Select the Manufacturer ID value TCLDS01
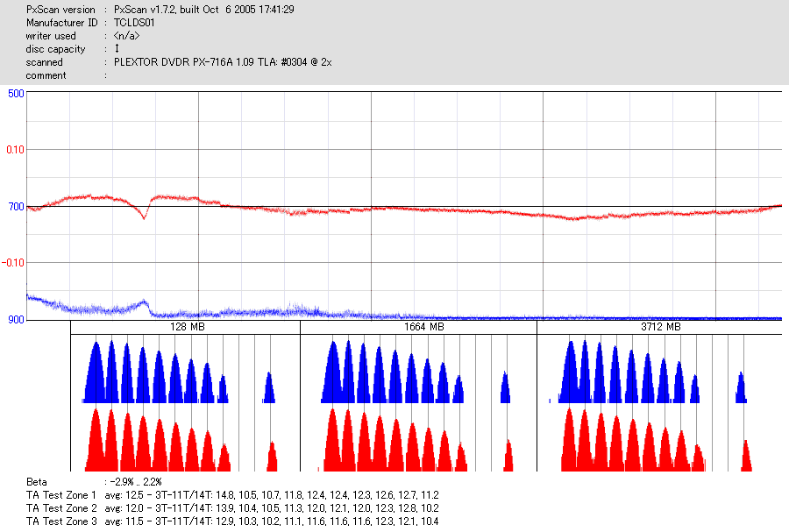789x532 pixels. (134, 23)
